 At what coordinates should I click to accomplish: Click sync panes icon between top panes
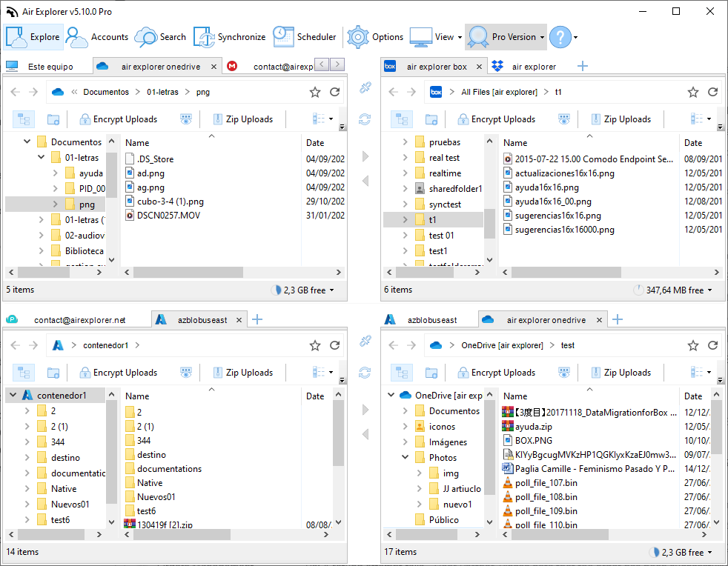tap(365, 119)
